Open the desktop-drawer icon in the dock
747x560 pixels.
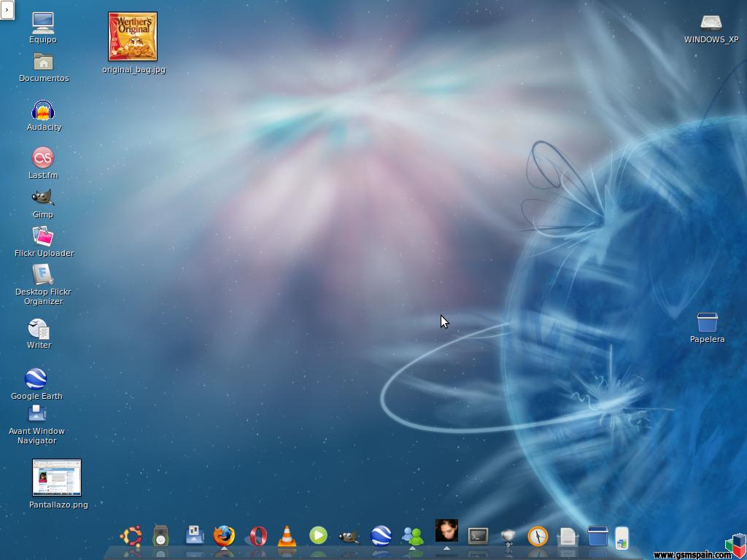click(x=194, y=535)
